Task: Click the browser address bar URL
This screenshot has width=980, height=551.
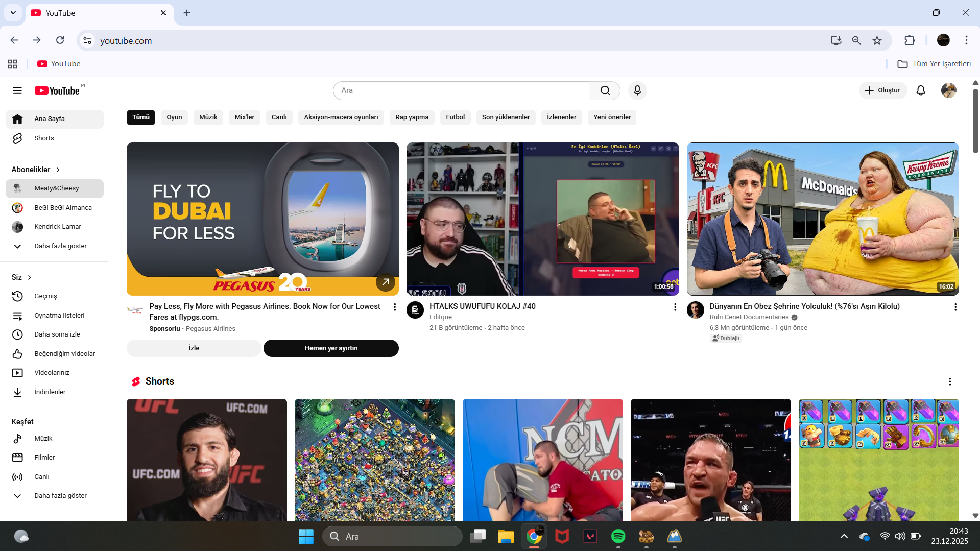Action: tap(126, 41)
